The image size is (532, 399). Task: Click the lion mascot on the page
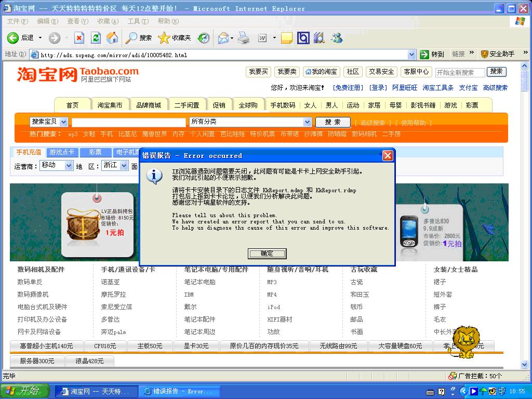(x=465, y=342)
